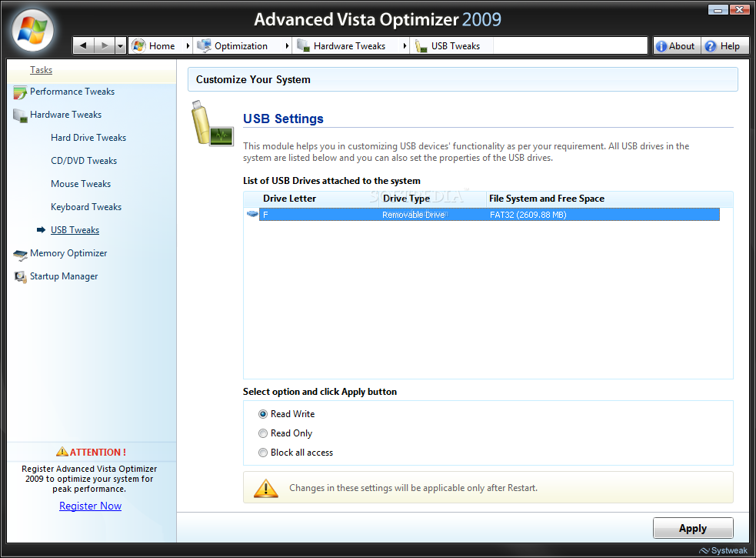
Task: Sort by Drive Type column header
Action: (x=406, y=199)
